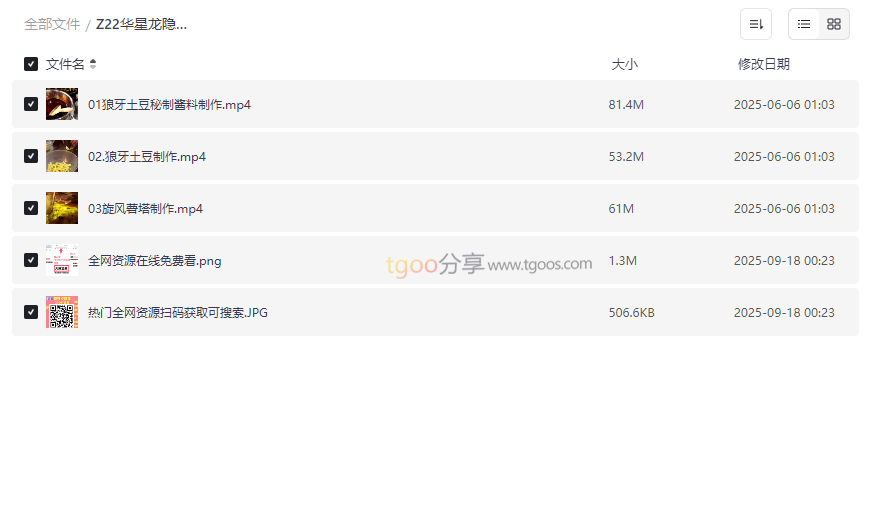Go to the 全部文件 breadcrumb
Viewport: 874px width, 514px height.
(52, 25)
